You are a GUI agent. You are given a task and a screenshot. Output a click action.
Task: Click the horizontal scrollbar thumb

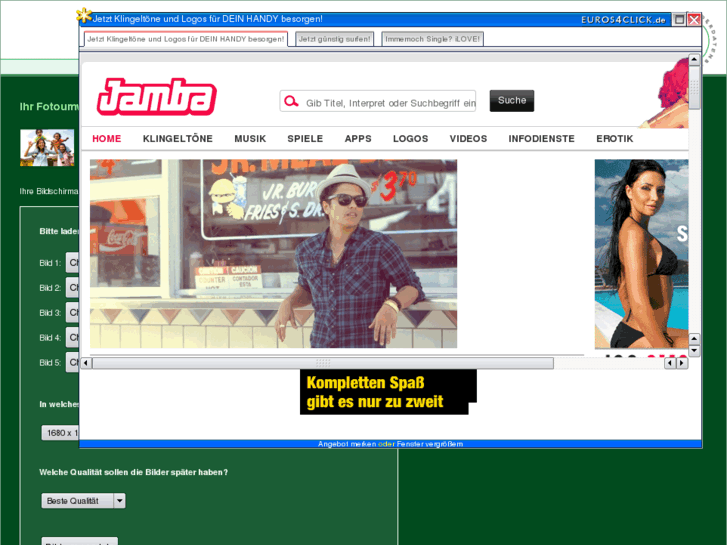tap(323, 363)
